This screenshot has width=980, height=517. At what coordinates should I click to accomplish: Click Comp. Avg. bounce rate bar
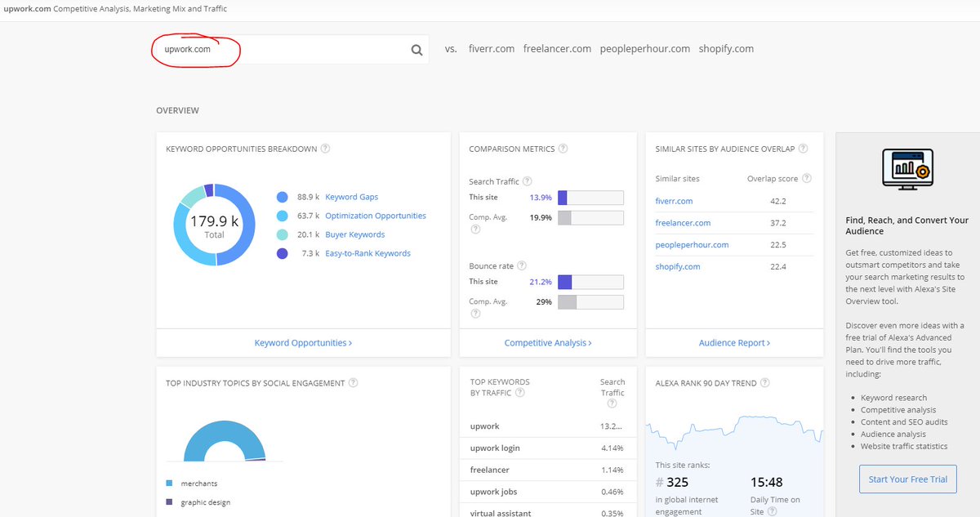[x=590, y=302]
